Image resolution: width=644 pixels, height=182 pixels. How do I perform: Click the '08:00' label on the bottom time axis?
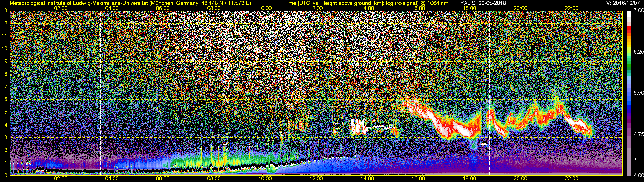214,179
